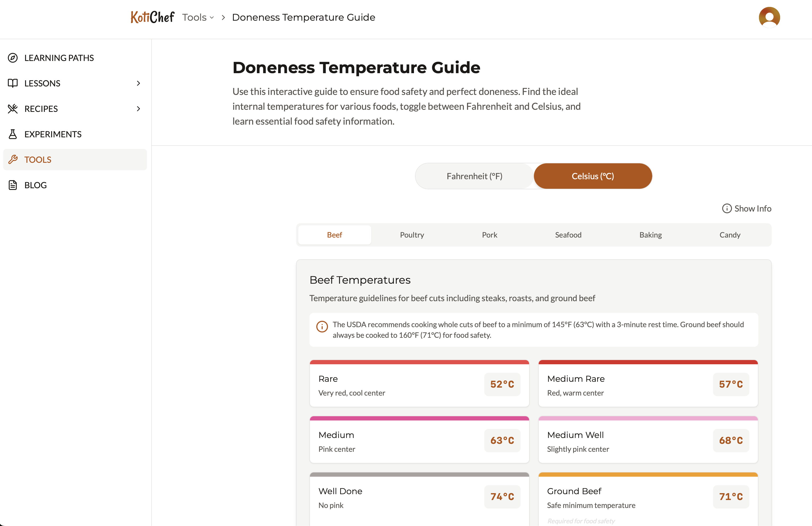Select the Beef tab
This screenshot has height=526, width=812.
tap(334, 235)
